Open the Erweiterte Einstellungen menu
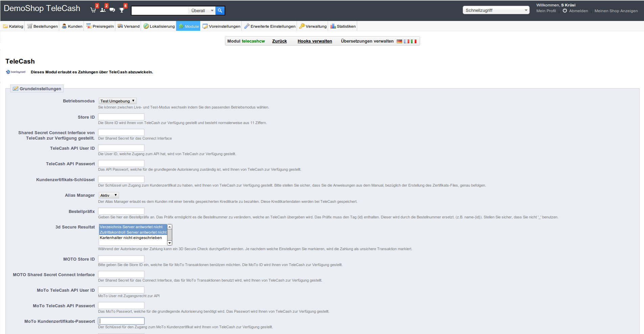Screen dimensions: 644x334 [270, 26]
